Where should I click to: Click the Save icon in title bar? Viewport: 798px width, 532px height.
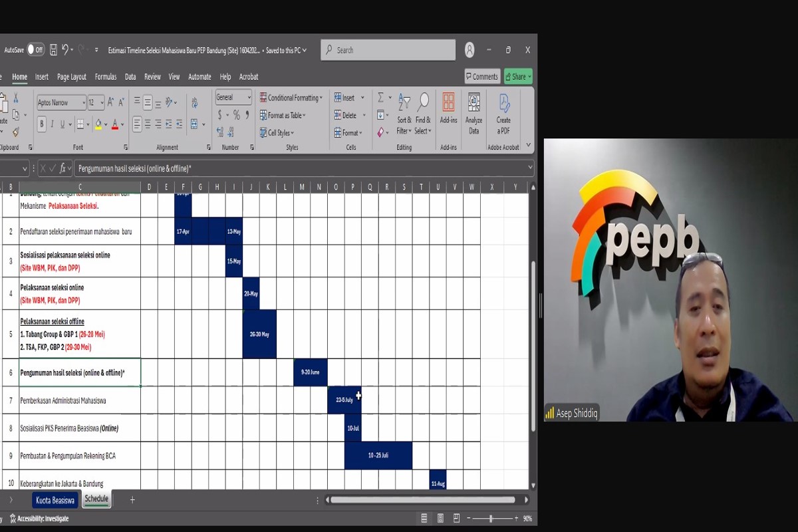click(53, 50)
